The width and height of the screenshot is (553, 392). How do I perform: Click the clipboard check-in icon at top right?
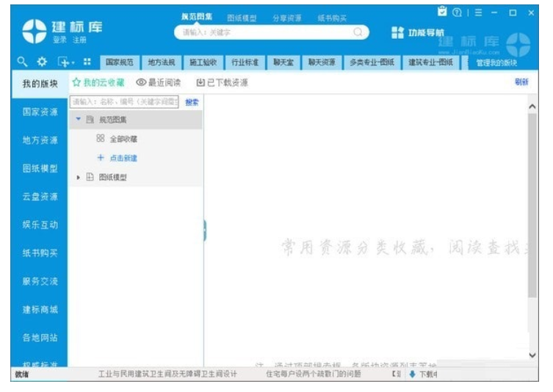tap(442, 12)
